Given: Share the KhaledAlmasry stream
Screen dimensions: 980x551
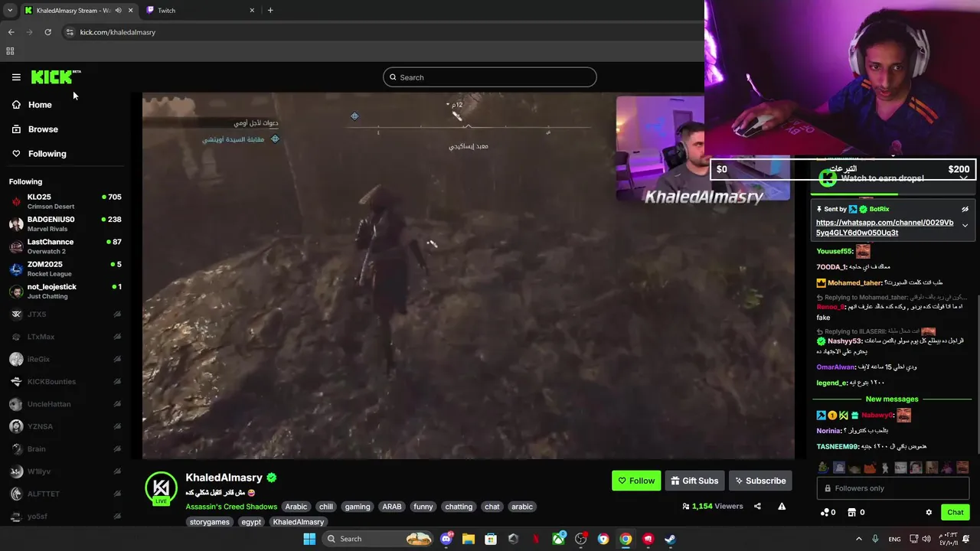Looking at the screenshot, I should (757, 506).
